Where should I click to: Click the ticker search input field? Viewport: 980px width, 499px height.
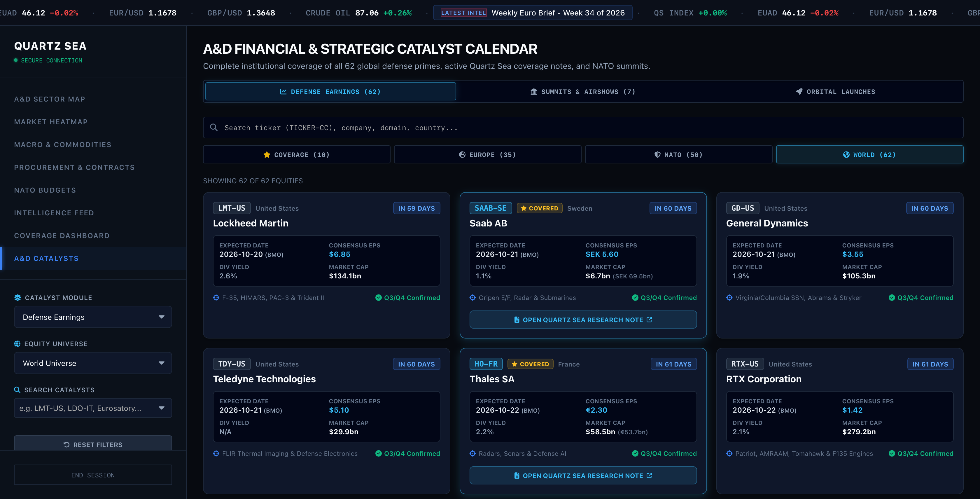[583, 128]
